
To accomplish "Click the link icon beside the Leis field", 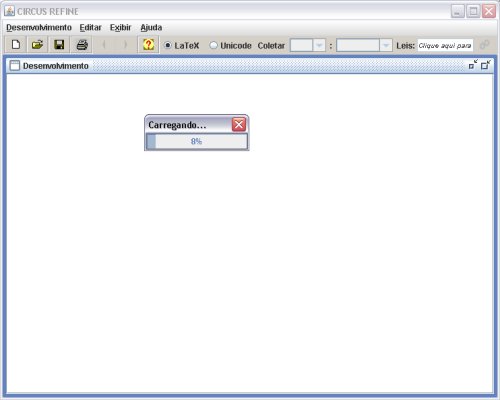I will (x=485, y=45).
